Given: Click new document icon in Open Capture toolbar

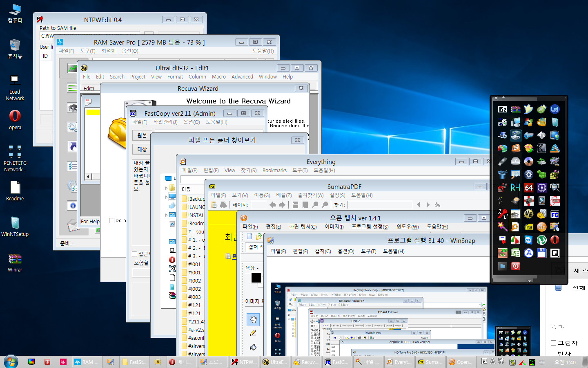Looking at the screenshot, I should (249, 236).
